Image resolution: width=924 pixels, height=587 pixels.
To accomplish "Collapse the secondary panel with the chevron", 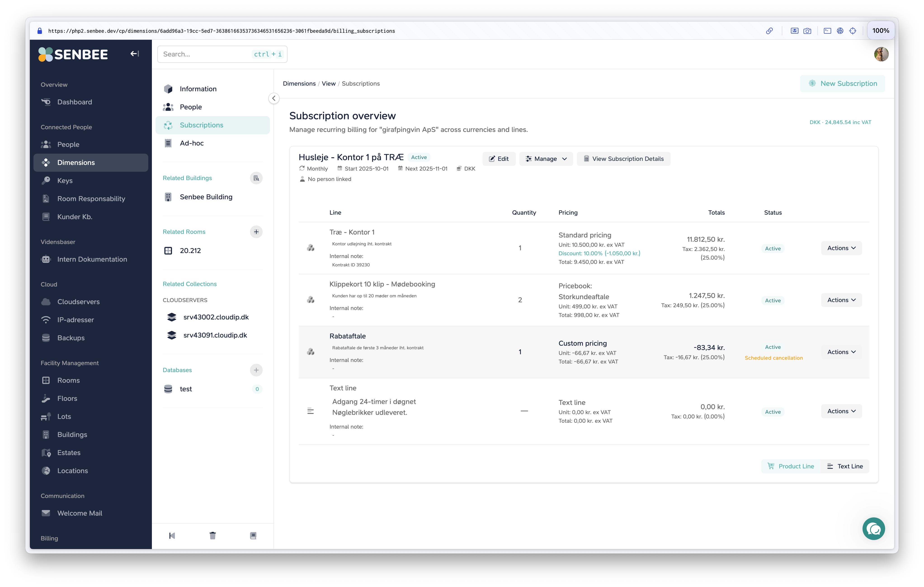I will point(273,98).
